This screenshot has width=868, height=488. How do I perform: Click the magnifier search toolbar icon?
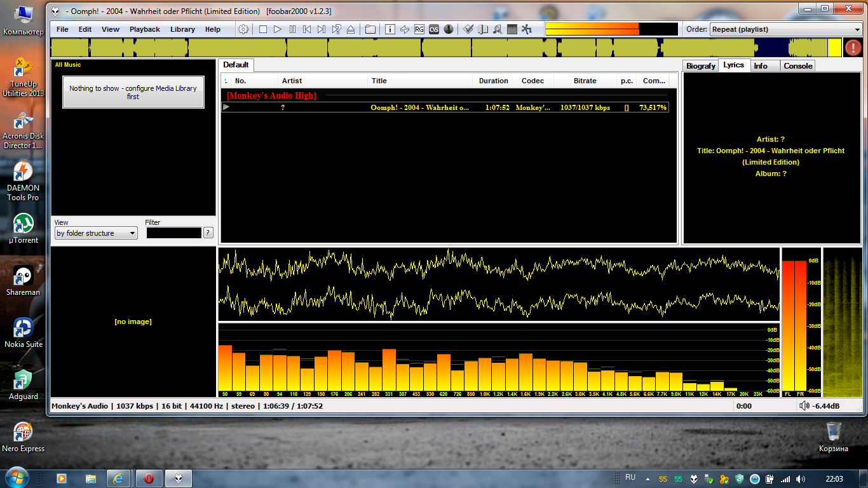pos(498,29)
